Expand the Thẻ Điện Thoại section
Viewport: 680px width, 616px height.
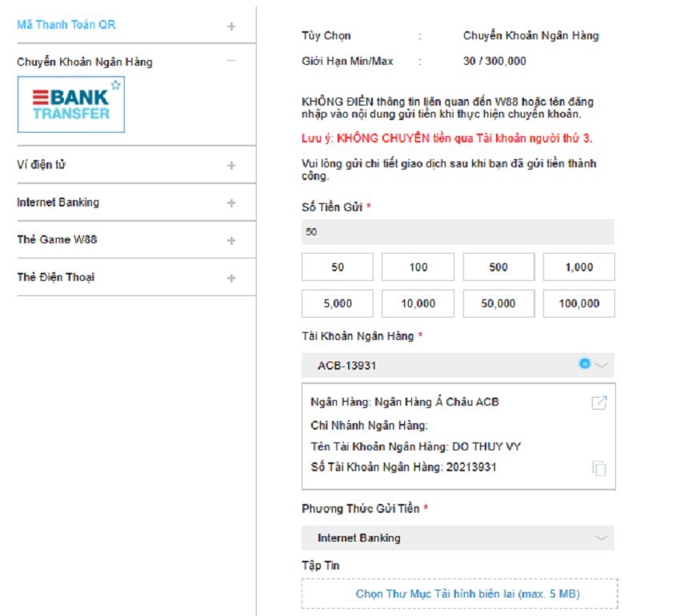click(x=231, y=278)
